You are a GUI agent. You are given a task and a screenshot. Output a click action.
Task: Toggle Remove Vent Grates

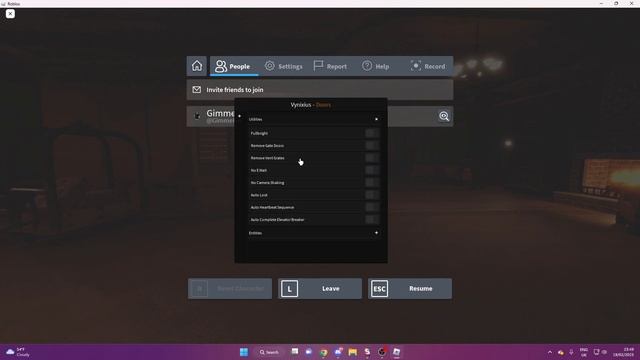tap(372, 158)
